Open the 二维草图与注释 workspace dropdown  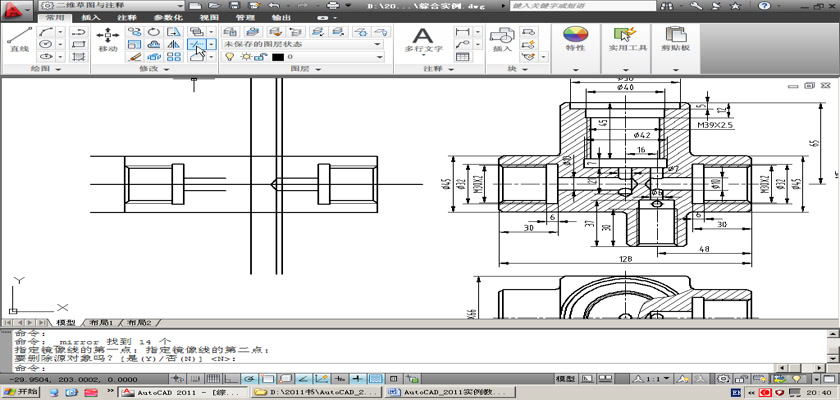pyautogui.click(x=112, y=6)
